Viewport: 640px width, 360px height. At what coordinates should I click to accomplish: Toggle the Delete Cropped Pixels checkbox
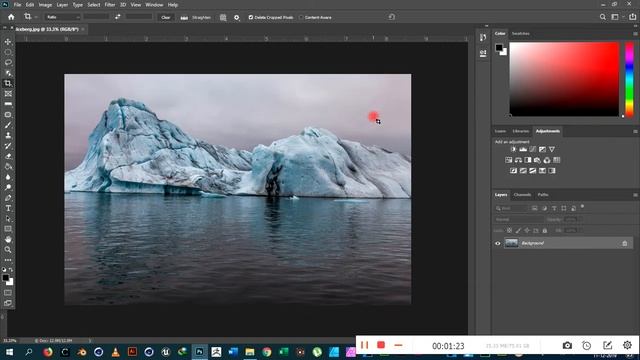251,18
